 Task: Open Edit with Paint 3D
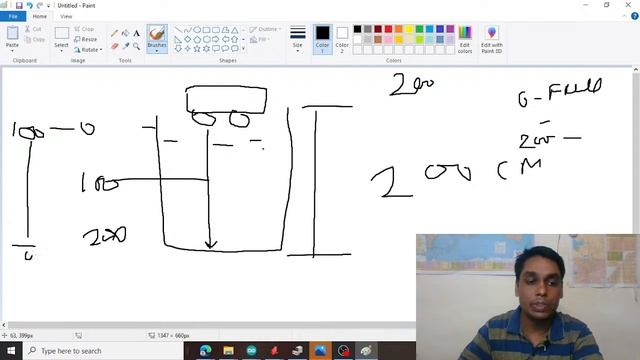491,39
